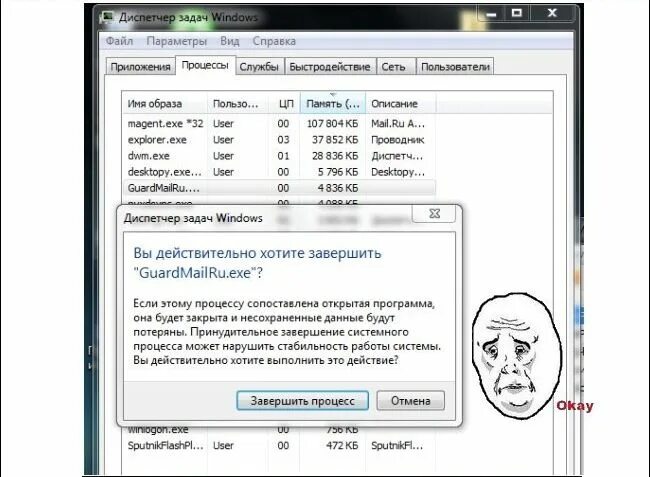Sort by Пользо... column header
The height and width of the screenshot is (477, 650).
click(237, 104)
